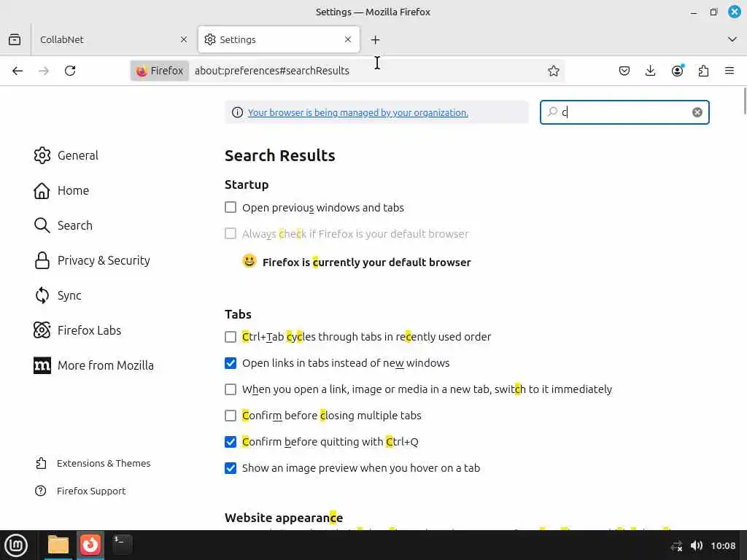Viewport: 747px width, 560px height.
Task: Click the address bar URL text
Action: pyautogui.click(x=271, y=71)
